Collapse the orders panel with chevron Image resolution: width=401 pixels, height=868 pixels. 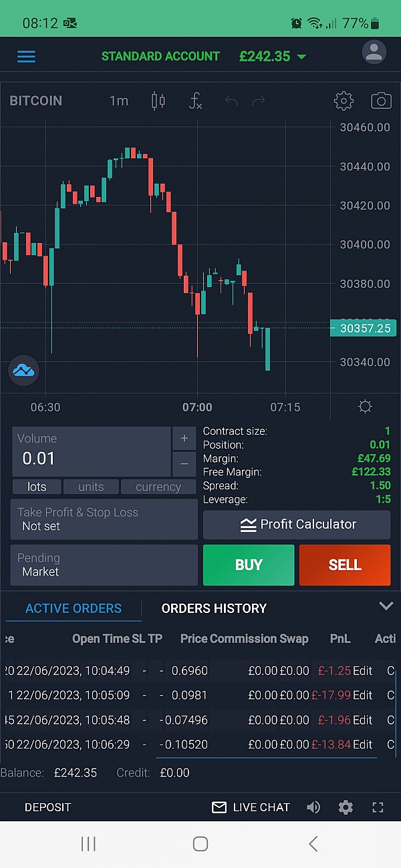tap(386, 606)
